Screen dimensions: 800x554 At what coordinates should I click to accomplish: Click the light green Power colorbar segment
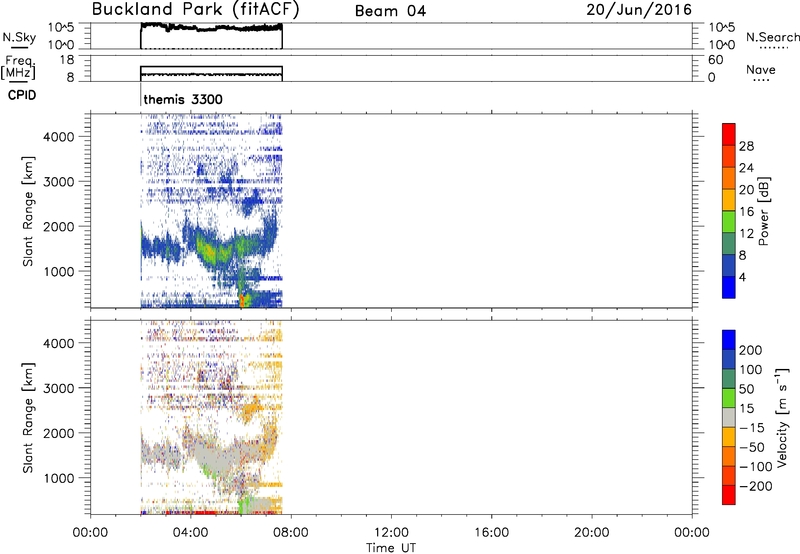click(x=729, y=221)
